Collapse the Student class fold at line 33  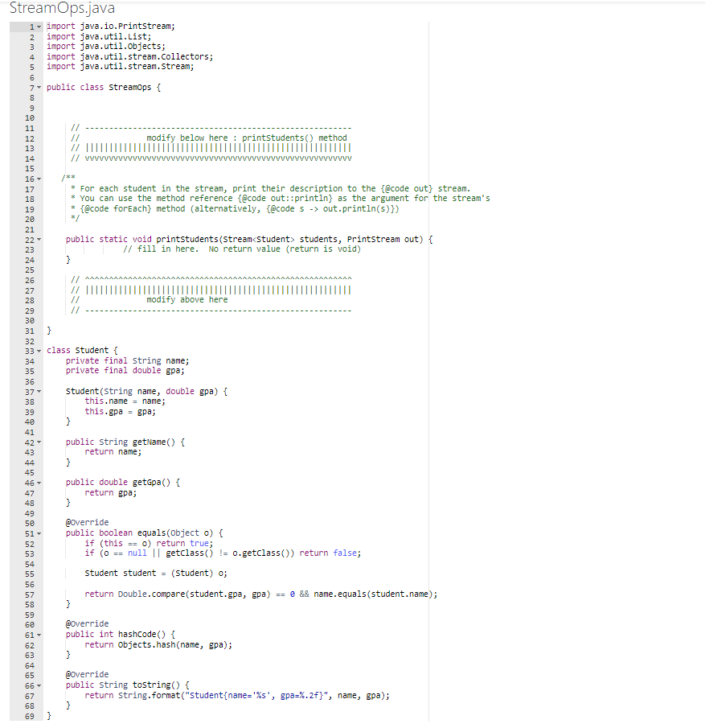pyautogui.click(x=39, y=351)
